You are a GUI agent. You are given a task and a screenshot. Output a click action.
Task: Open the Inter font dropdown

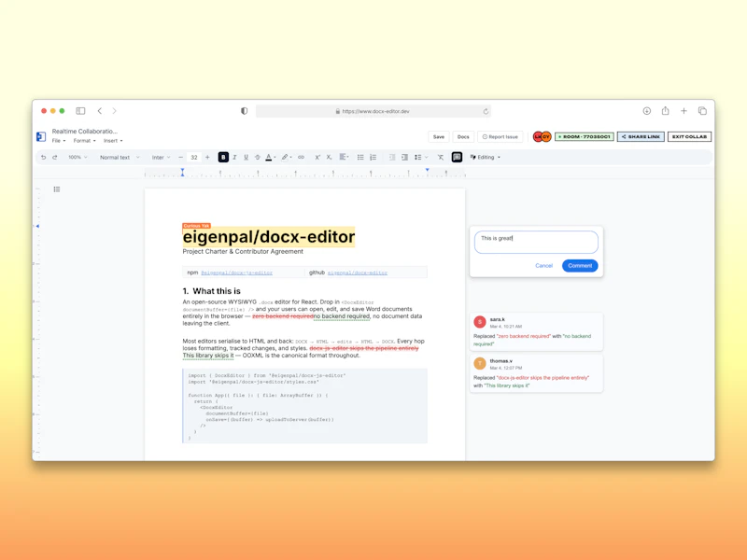161,157
